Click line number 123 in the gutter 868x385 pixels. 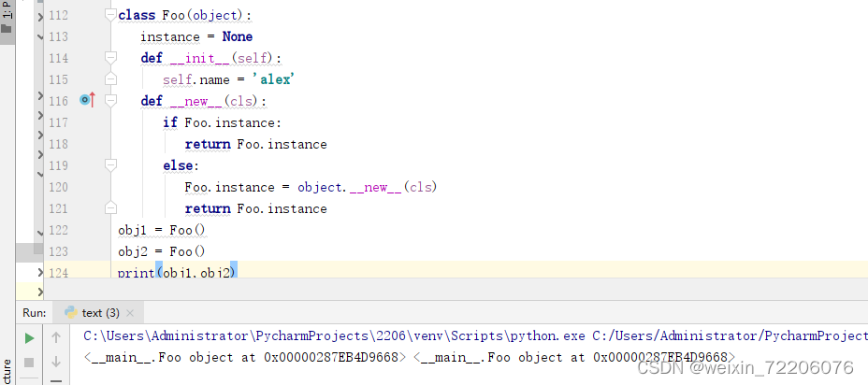[x=59, y=251]
